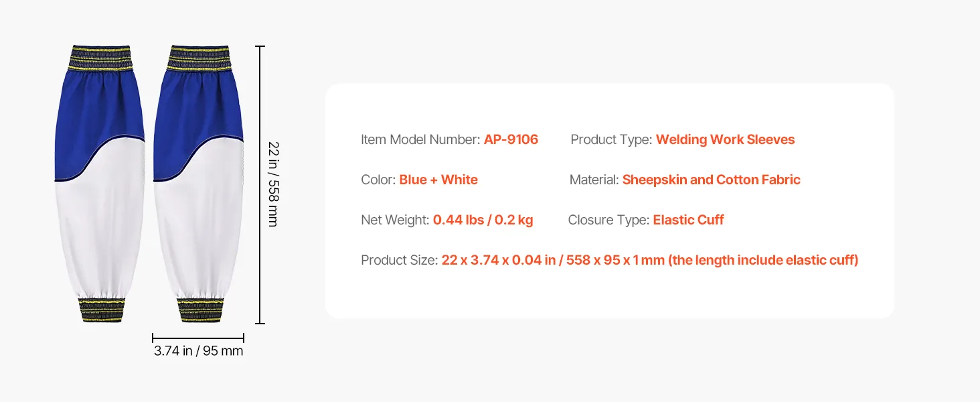Click the Closure Type label

[608, 220]
